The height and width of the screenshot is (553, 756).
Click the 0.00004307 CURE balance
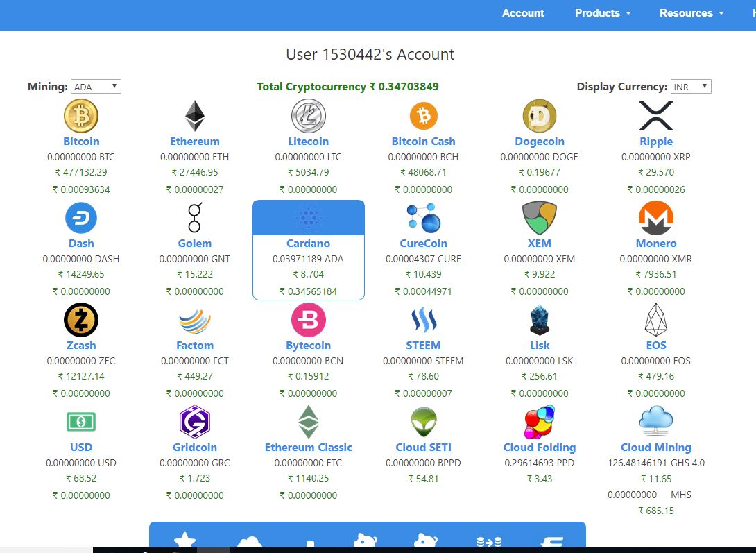coord(423,259)
